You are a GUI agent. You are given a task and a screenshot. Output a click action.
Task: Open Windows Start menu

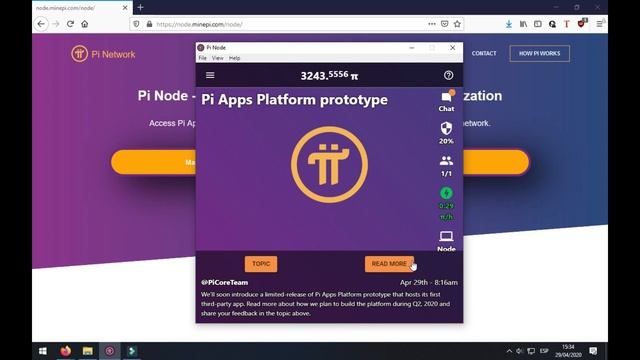tap(42, 351)
